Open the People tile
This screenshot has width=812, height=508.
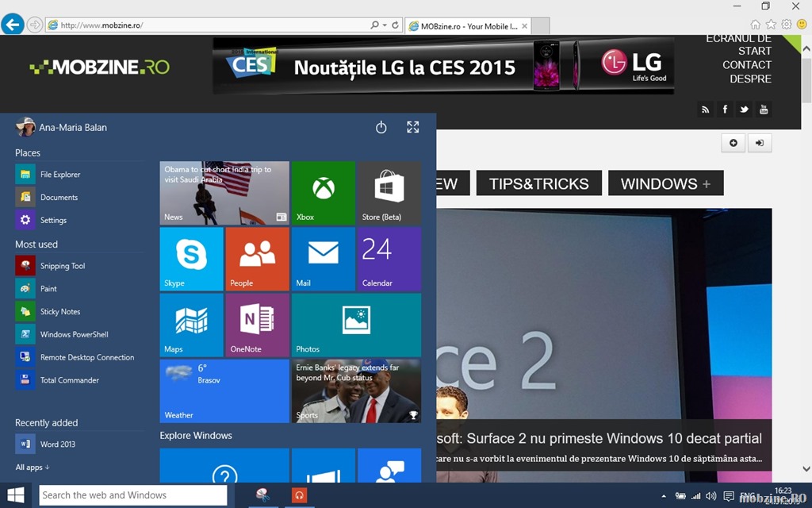point(258,259)
